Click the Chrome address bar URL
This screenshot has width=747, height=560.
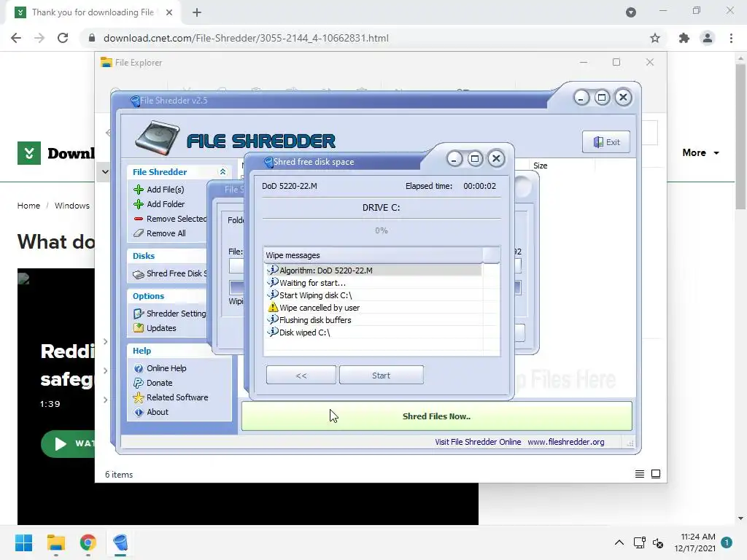pos(246,38)
